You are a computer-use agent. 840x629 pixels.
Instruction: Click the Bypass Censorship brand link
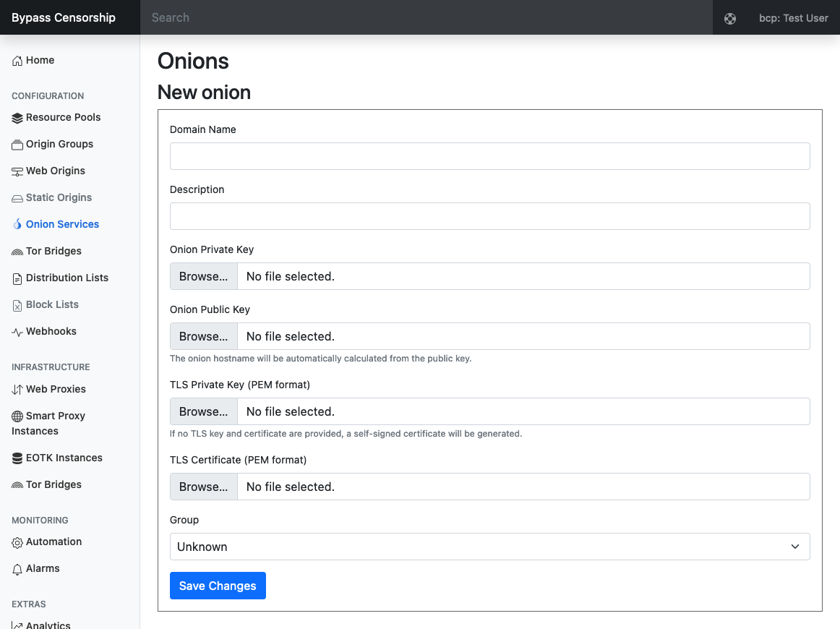[64, 17]
